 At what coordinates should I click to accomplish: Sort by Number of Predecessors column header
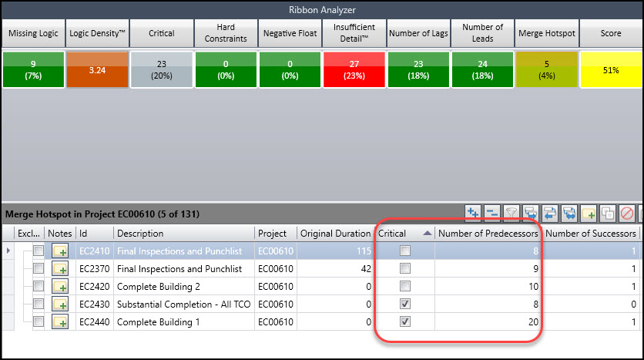pos(488,234)
